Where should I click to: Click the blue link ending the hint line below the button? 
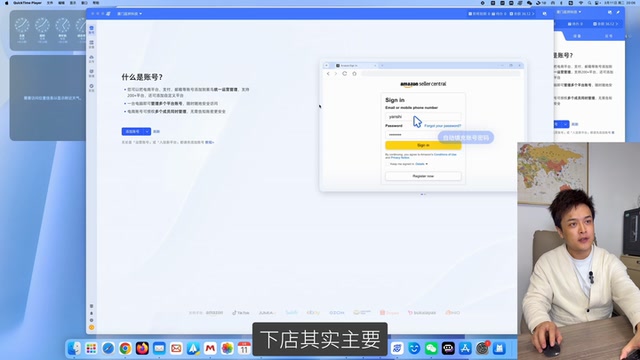point(209,142)
